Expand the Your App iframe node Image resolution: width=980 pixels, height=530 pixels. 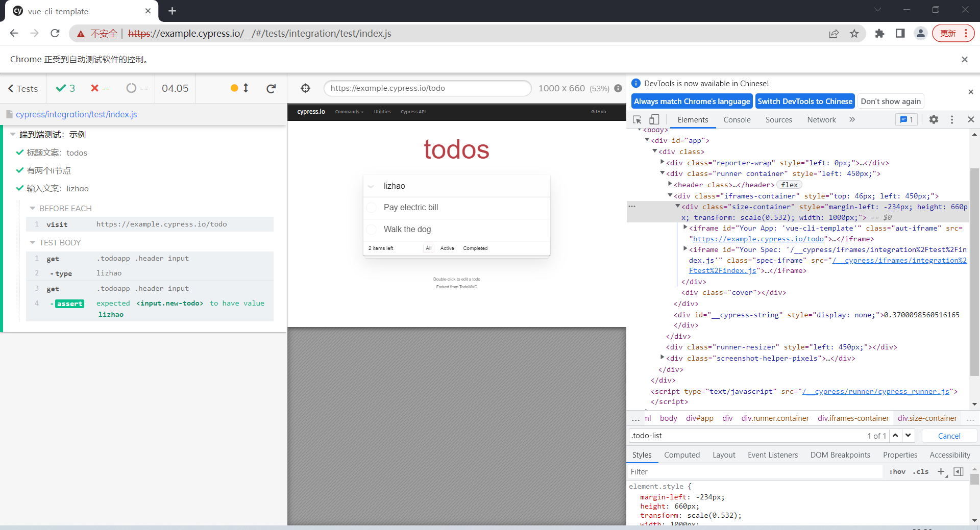click(x=685, y=228)
